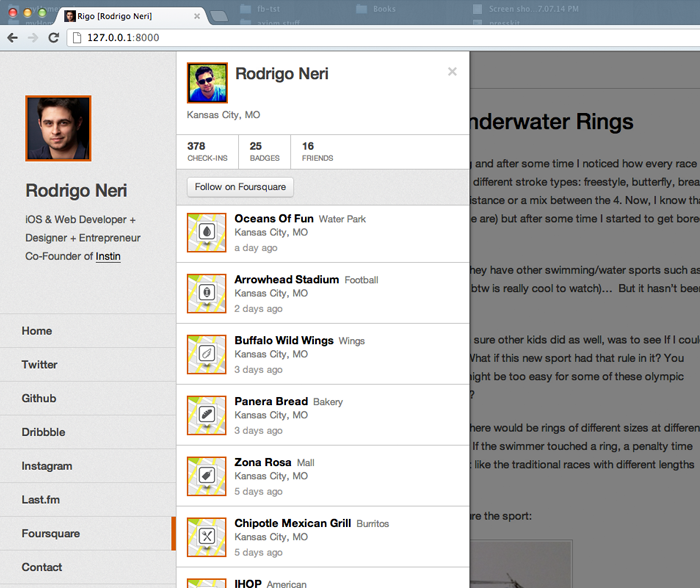Go back using the browser back arrow

(x=12, y=38)
